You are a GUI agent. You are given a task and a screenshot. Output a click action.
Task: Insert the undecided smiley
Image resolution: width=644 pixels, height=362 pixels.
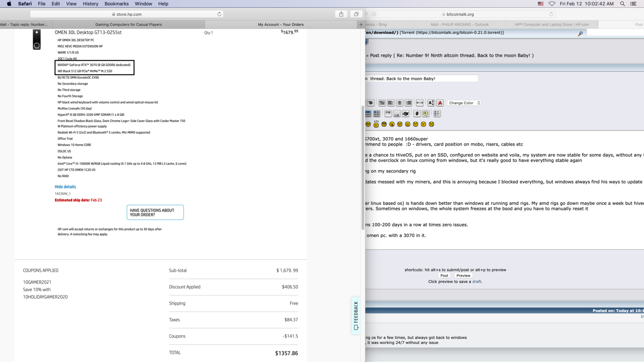[415, 124]
